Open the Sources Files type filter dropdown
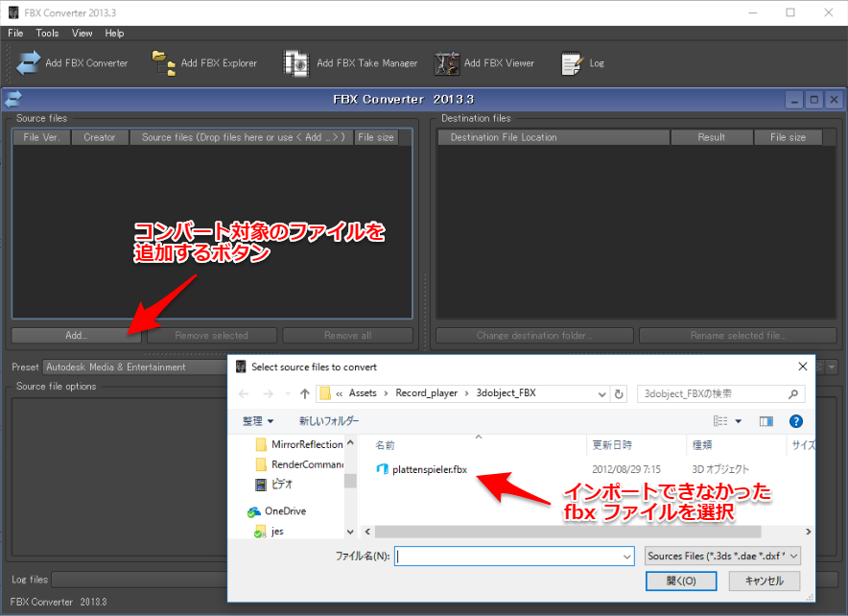 (x=723, y=556)
